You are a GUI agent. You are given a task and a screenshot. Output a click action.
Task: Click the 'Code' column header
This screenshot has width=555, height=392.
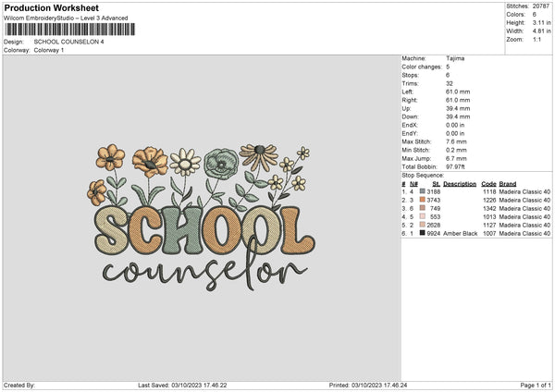(x=488, y=184)
